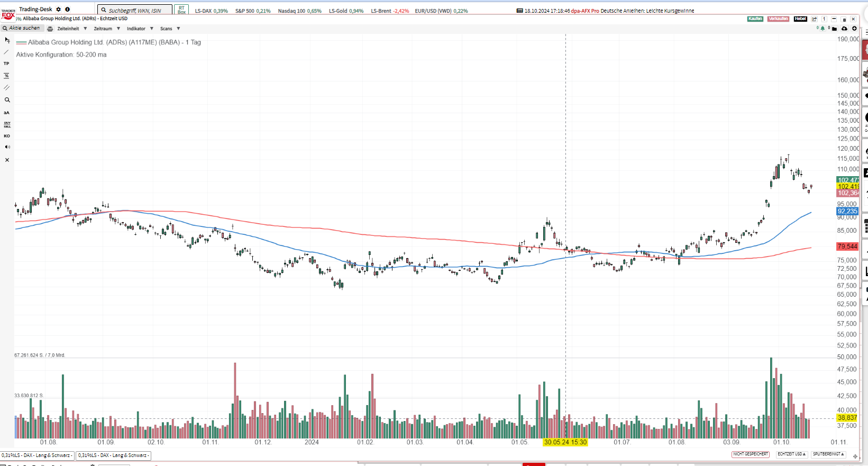Click EUR/USD (VWD) ticker quote

(x=441, y=11)
